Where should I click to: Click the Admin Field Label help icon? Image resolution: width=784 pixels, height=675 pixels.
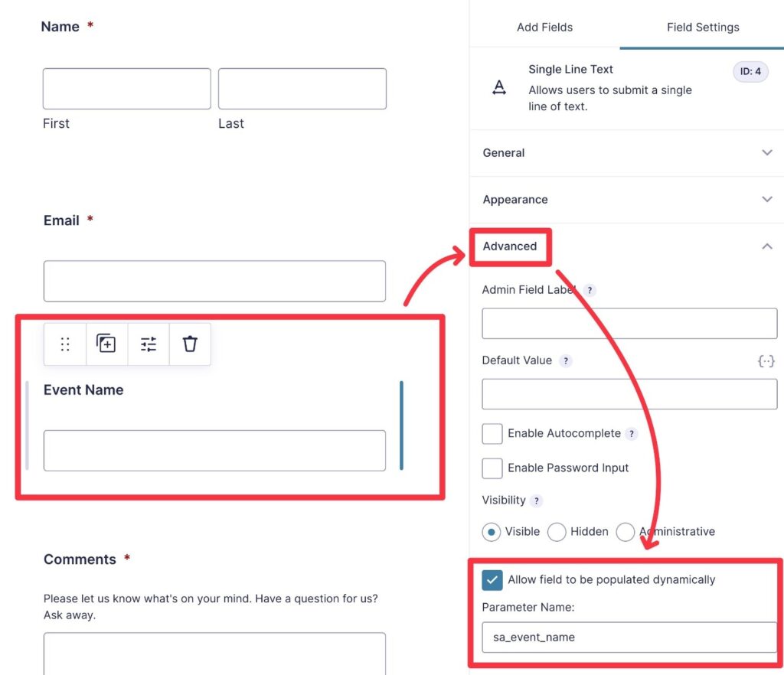(588, 290)
